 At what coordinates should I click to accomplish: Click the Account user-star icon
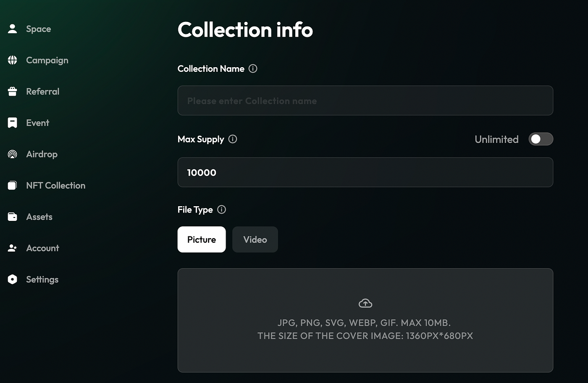coord(13,248)
